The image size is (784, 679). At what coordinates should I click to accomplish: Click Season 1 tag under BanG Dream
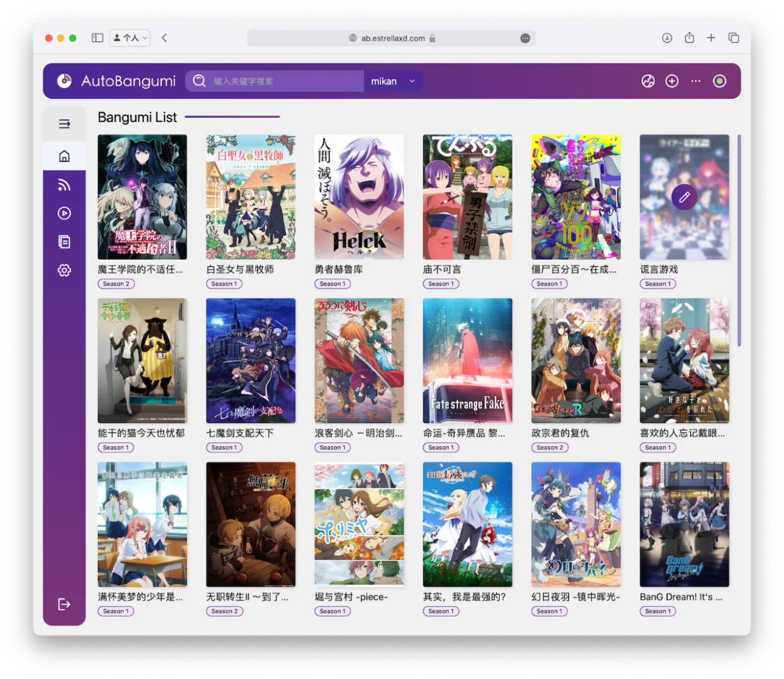coord(658,611)
